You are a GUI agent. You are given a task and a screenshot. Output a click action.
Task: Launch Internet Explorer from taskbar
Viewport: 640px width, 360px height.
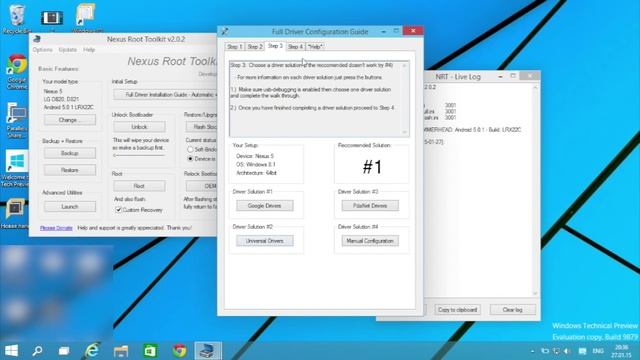coord(92,350)
